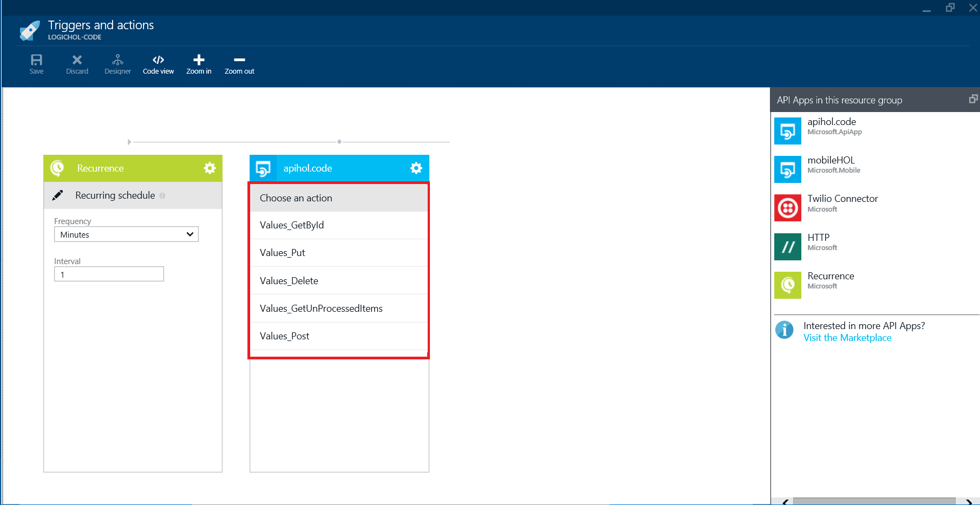Click the Twilio Connector name in the API Apps list
Screen dimensions: 980x505
(842, 199)
